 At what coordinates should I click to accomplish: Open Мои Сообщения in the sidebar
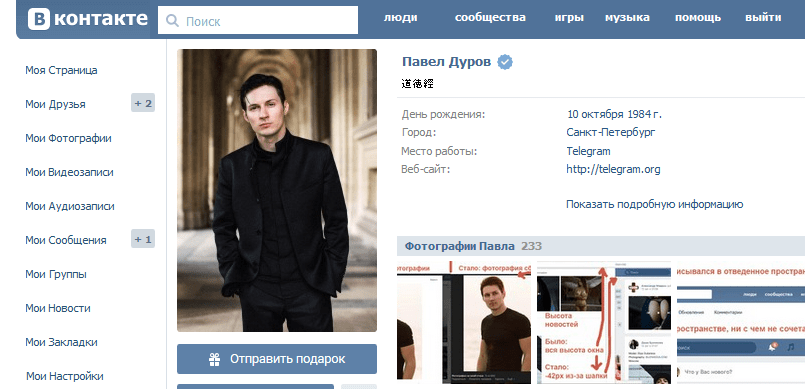(66, 240)
